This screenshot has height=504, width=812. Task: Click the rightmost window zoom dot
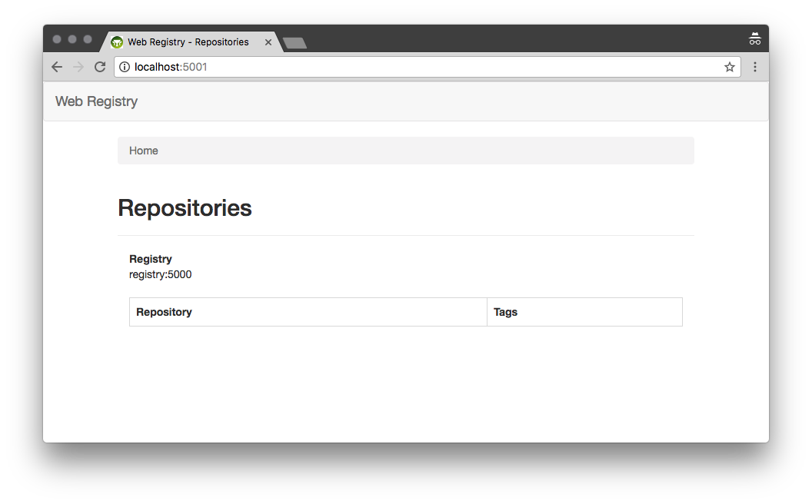[88, 39]
